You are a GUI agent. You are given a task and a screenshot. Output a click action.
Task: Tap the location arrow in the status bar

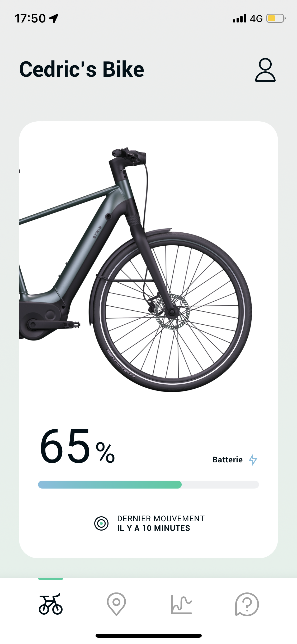click(x=54, y=18)
